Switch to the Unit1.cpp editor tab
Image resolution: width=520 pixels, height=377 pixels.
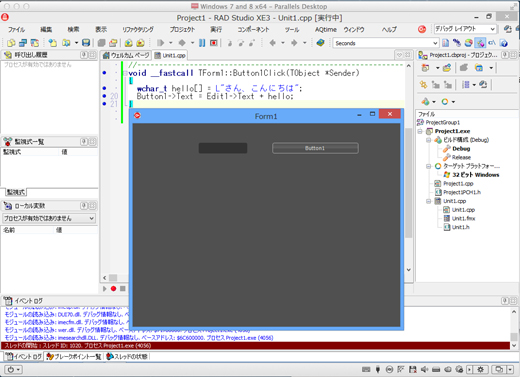[x=170, y=55]
